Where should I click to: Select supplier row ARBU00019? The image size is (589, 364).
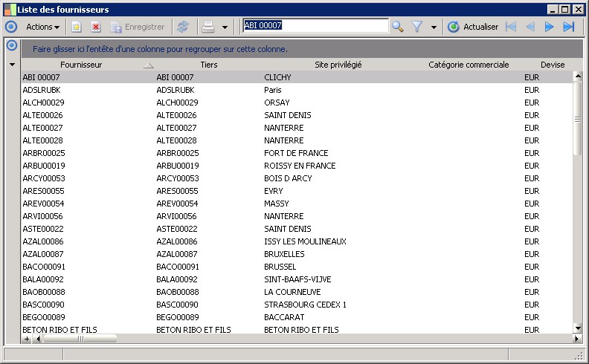tap(297, 166)
